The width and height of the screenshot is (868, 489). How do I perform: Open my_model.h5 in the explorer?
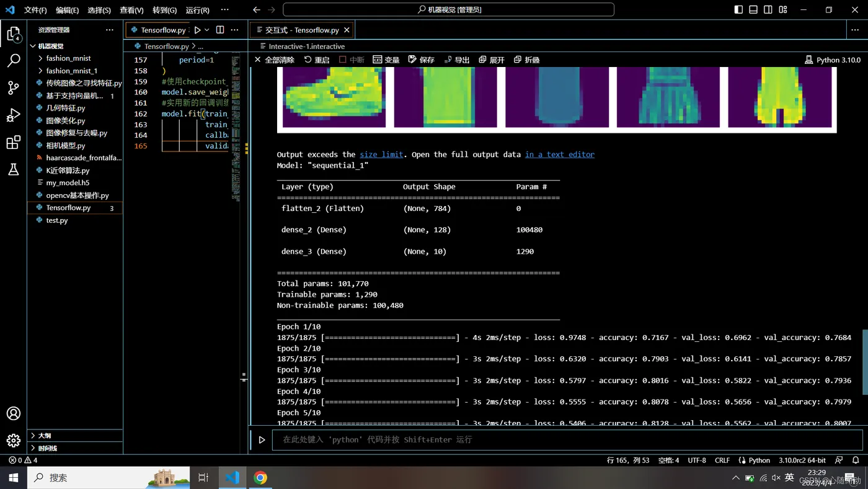tap(75, 182)
